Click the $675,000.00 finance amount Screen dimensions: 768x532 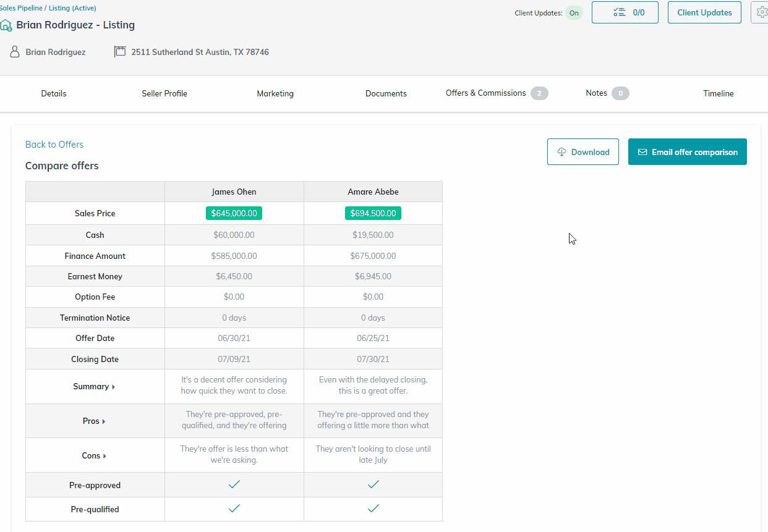point(373,256)
